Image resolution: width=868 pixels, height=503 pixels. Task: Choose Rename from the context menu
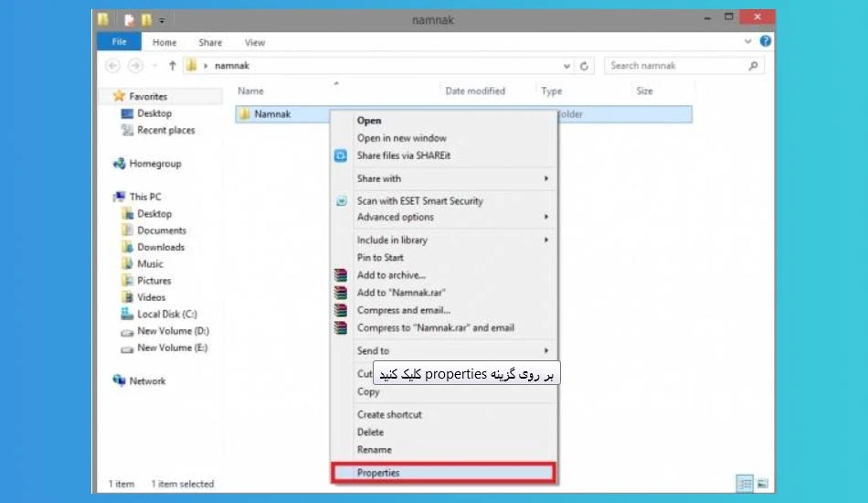point(375,450)
